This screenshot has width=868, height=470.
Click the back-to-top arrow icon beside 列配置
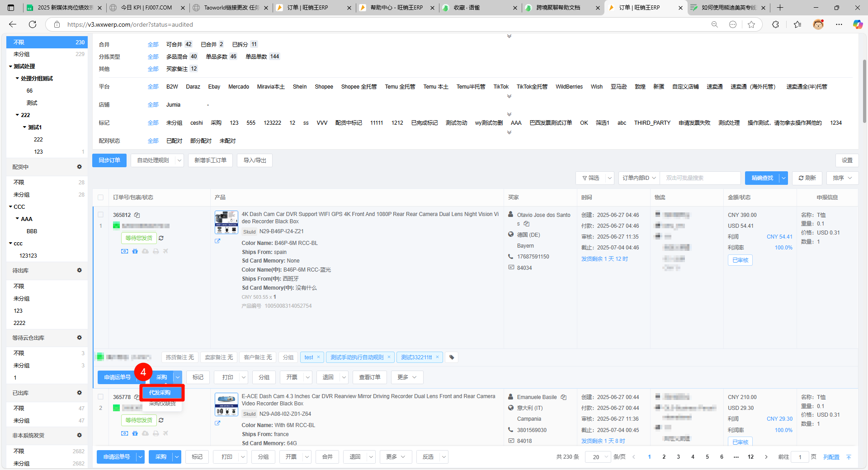click(x=849, y=457)
